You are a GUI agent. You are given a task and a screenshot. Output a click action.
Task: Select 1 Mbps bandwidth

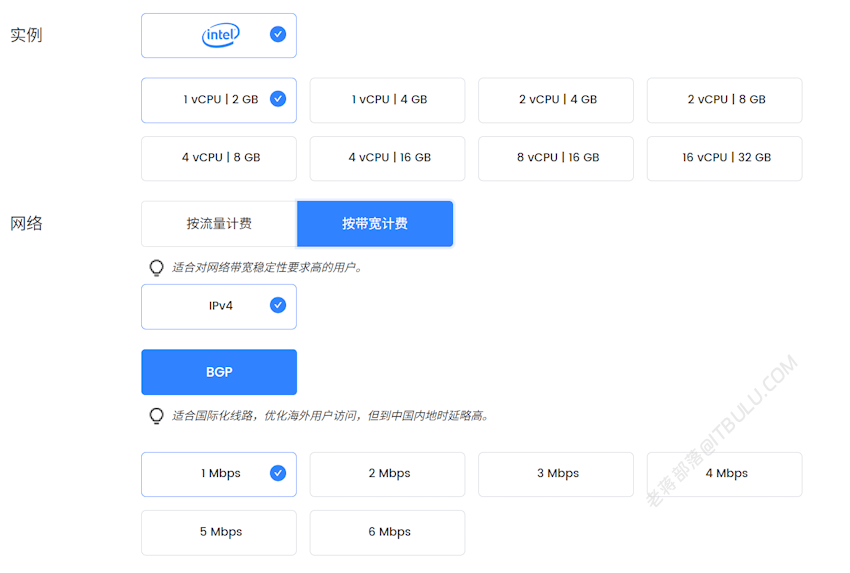[218, 474]
